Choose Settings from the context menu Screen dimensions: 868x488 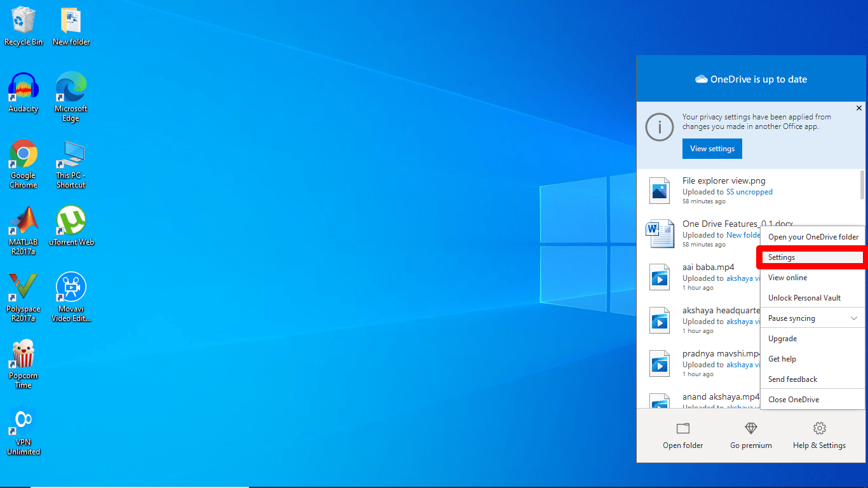point(813,257)
